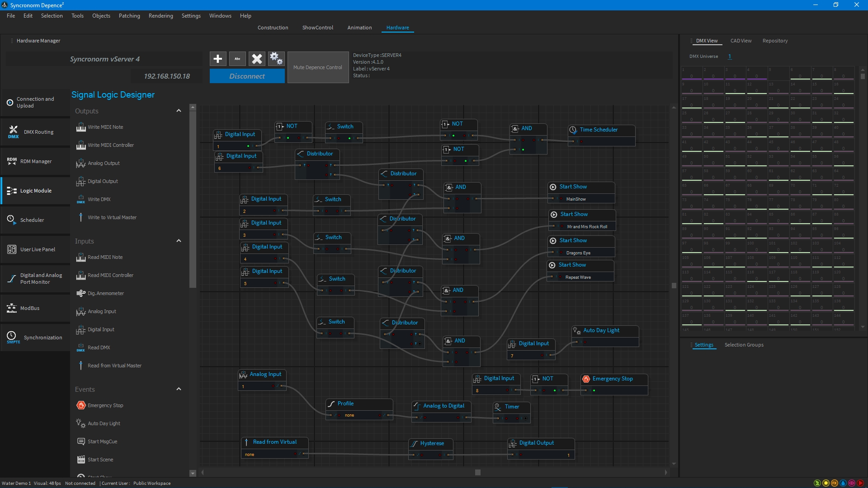This screenshot has height=488, width=868.
Task: Open the Patching menu
Action: (x=129, y=16)
